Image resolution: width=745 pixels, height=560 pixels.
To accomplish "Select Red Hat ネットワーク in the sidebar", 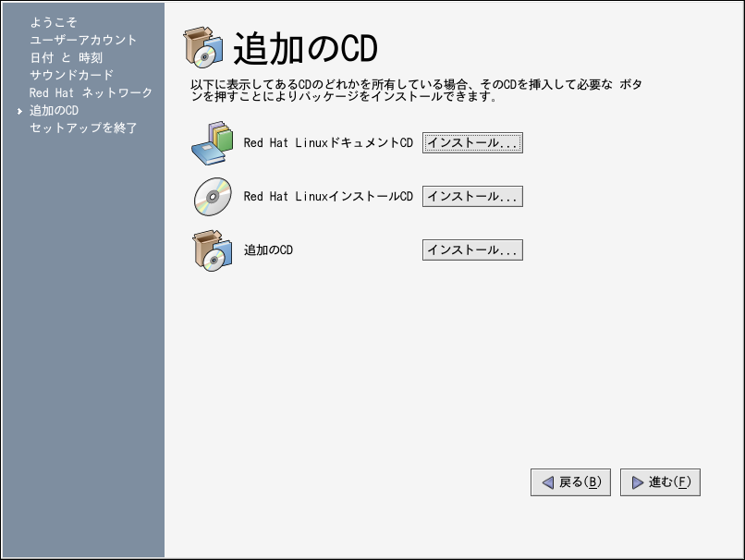I will tap(91, 93).
